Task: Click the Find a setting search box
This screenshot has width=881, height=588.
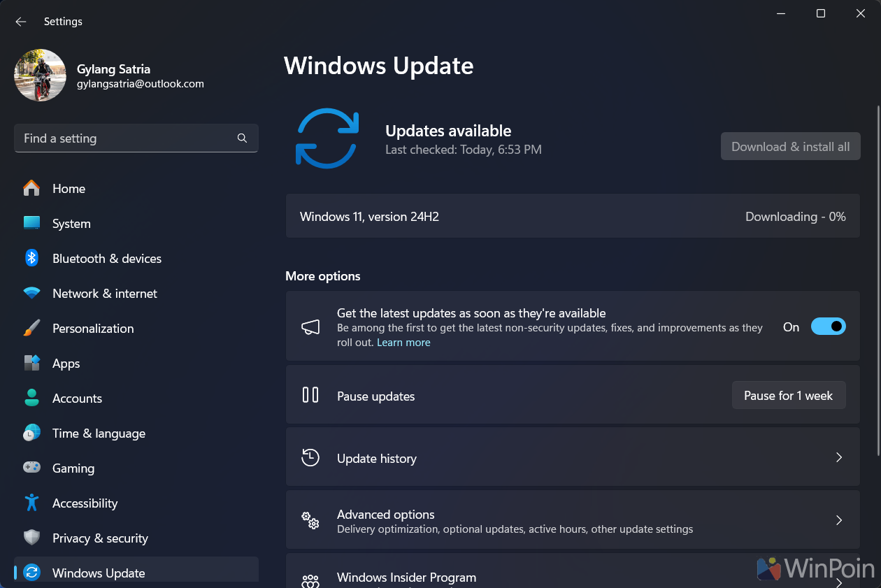Action: 136,138
